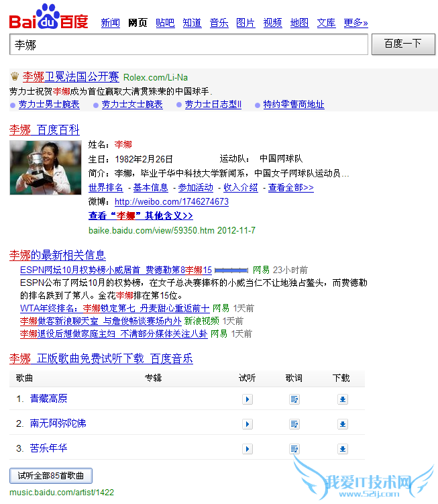438x504 pixels.
Task: Play the song 南无阿弥陀佛
Action: (247, 424)
